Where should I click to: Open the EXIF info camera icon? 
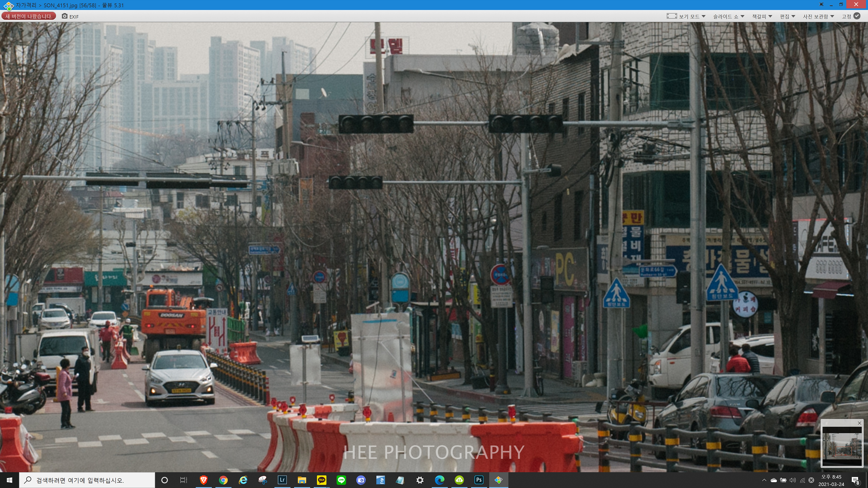pyautogui.click(x=65, y=16)
